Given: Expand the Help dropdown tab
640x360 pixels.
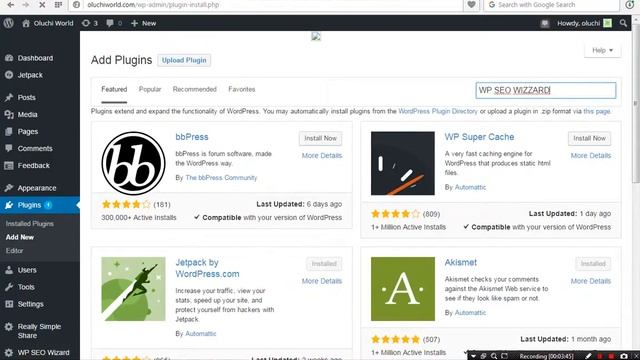Looking at the screenshot, I should click(602, 50).
